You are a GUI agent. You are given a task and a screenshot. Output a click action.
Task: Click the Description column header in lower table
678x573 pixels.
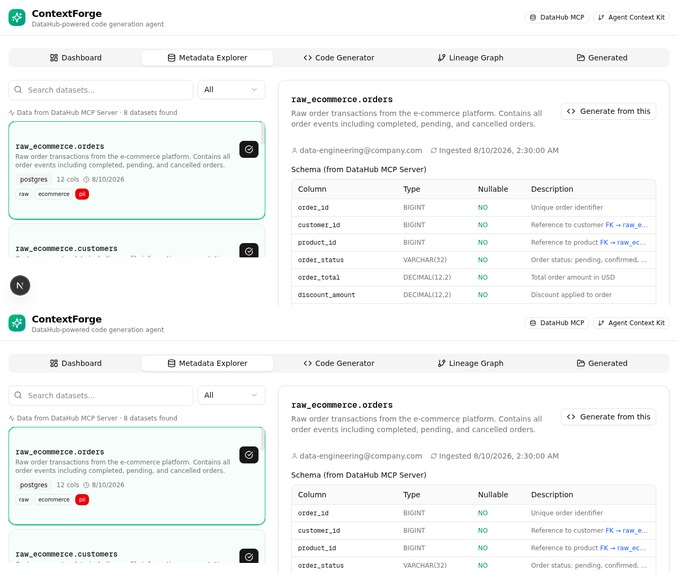click(552, 494)
